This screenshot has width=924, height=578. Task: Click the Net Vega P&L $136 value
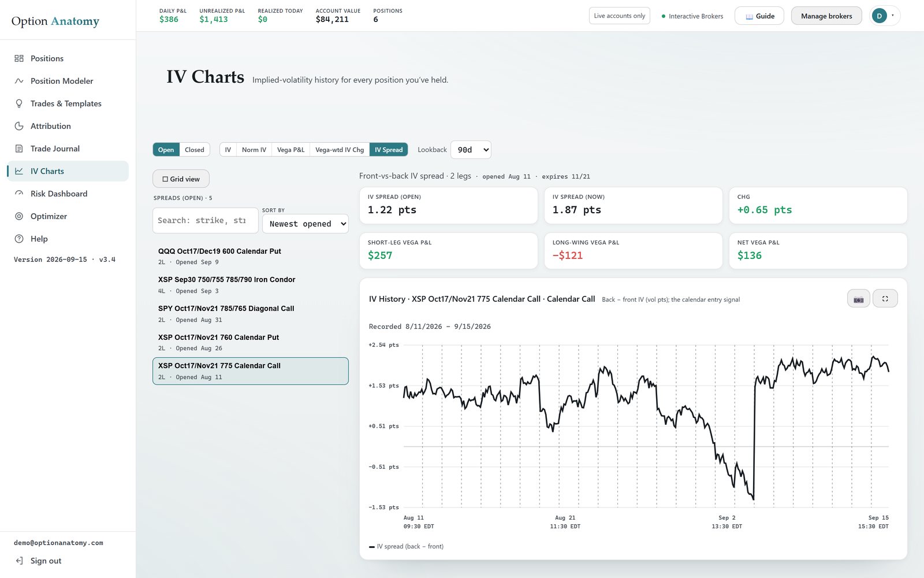[x=750, y=255]
